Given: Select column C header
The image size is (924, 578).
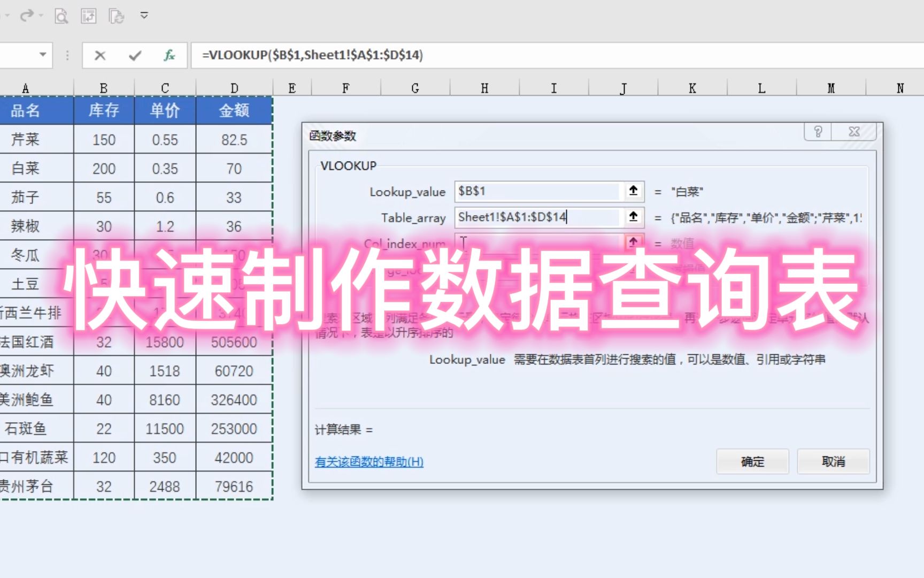Looking at the screenshot, I should [165, 88].
